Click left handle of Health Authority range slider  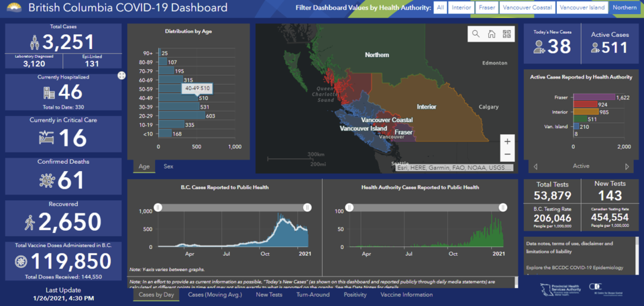[349, 207]
